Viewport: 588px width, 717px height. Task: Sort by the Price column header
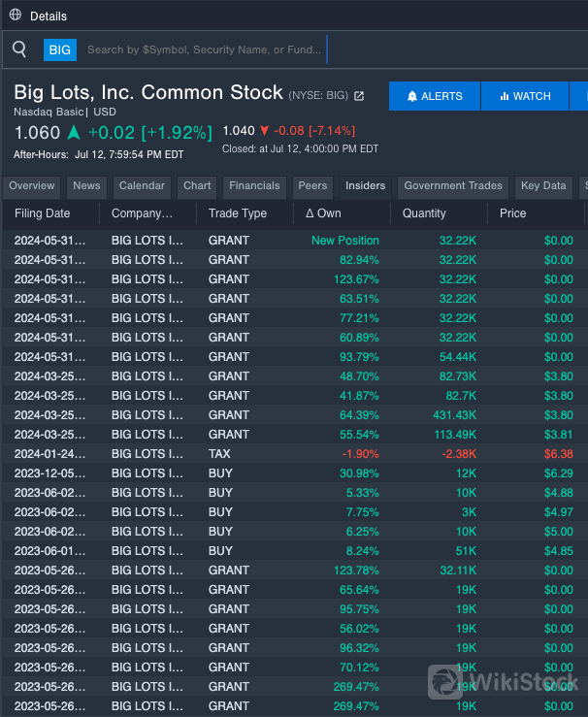pyautogui.click(x=513, y=213)
